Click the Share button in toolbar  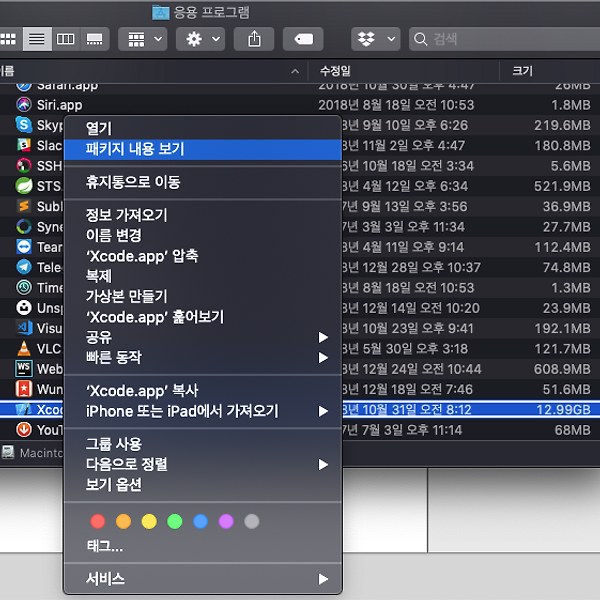[254, 39]
